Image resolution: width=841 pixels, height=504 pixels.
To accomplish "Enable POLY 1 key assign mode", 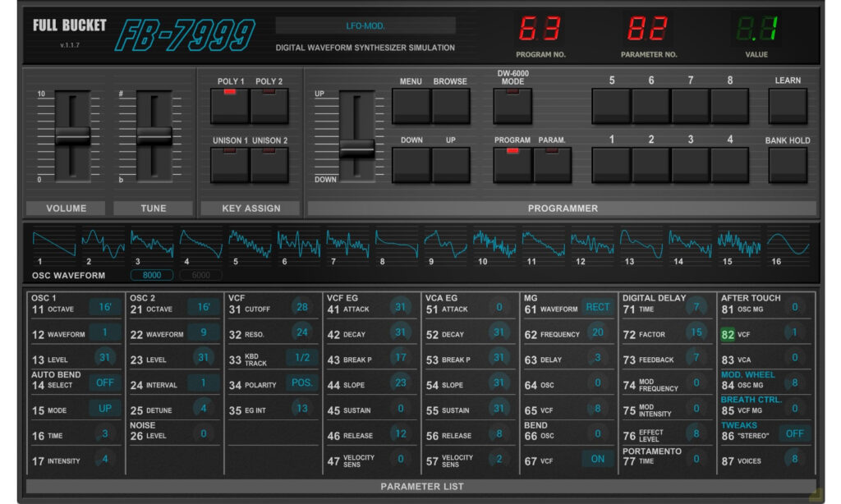I will click(x=230, y=106).
